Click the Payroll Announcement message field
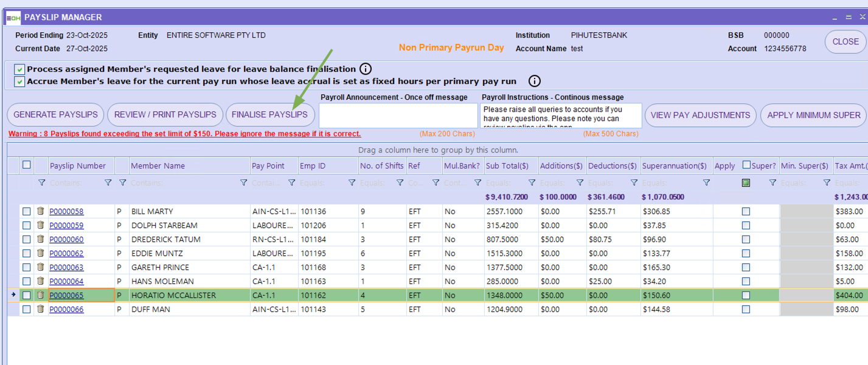 tap(398, 116)
